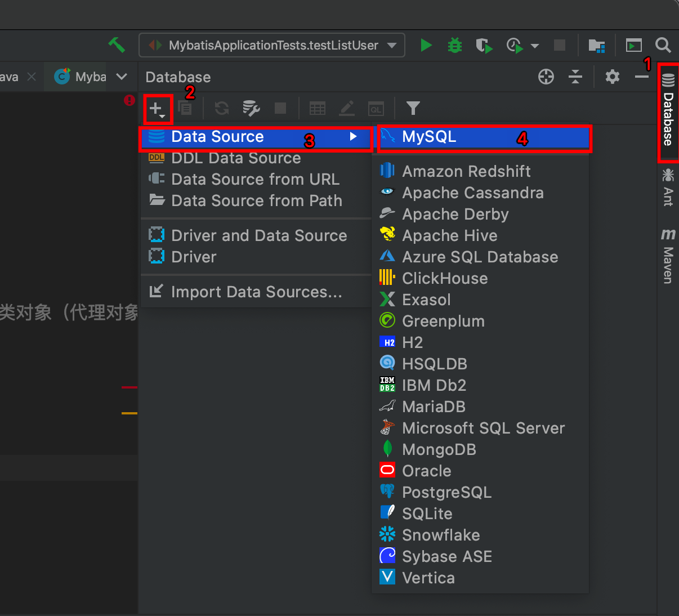Screen dimensions: 679x616
Task: Collapse all items in the Database panel
Action: pos(575,77)
